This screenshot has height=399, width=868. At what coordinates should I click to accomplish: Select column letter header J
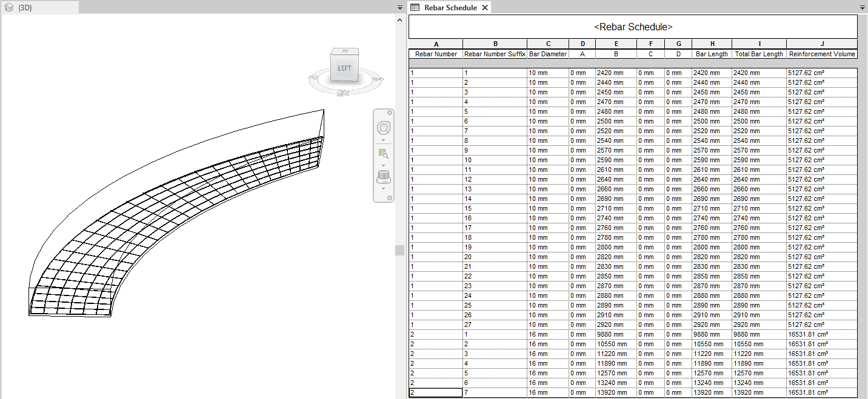[x=822, y=44]
